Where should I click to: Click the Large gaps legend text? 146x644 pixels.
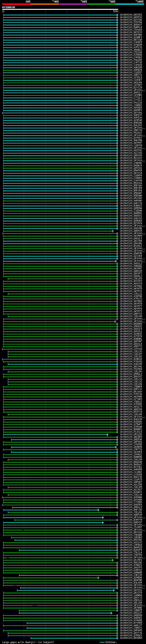coord(28,642)
